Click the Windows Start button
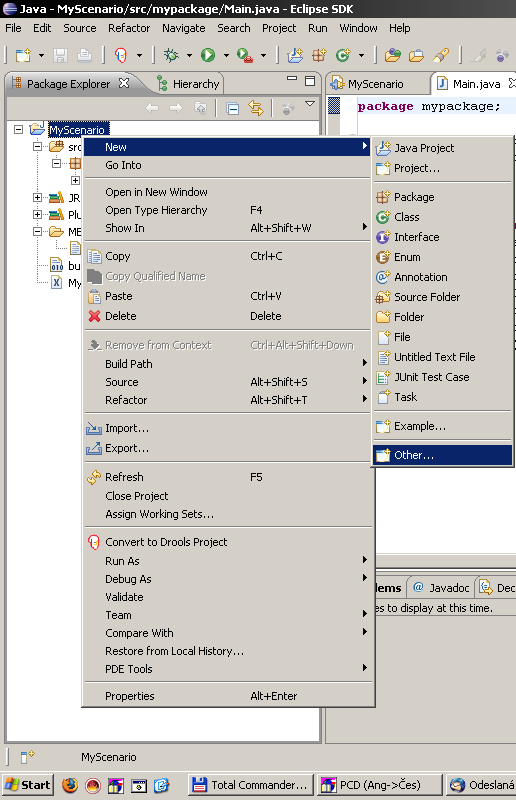Screen dimensions: 516x800 click(x=28, y=785)
